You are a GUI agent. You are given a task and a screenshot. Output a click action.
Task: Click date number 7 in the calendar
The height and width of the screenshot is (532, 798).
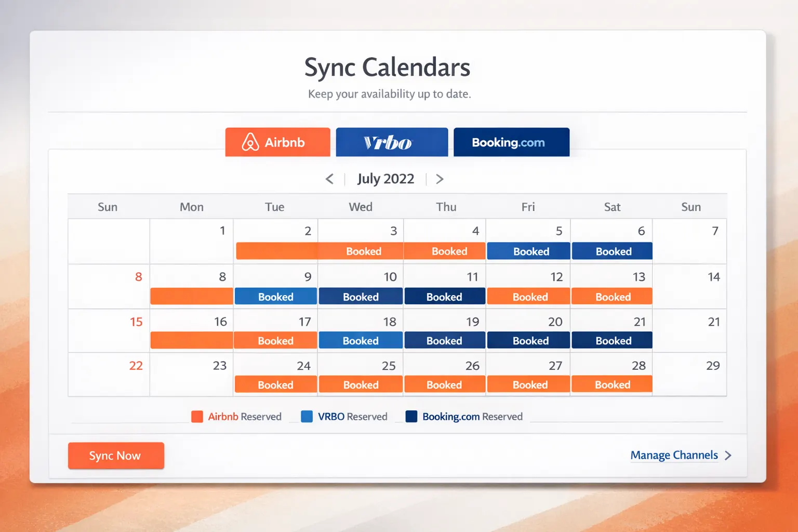[715, 231]
